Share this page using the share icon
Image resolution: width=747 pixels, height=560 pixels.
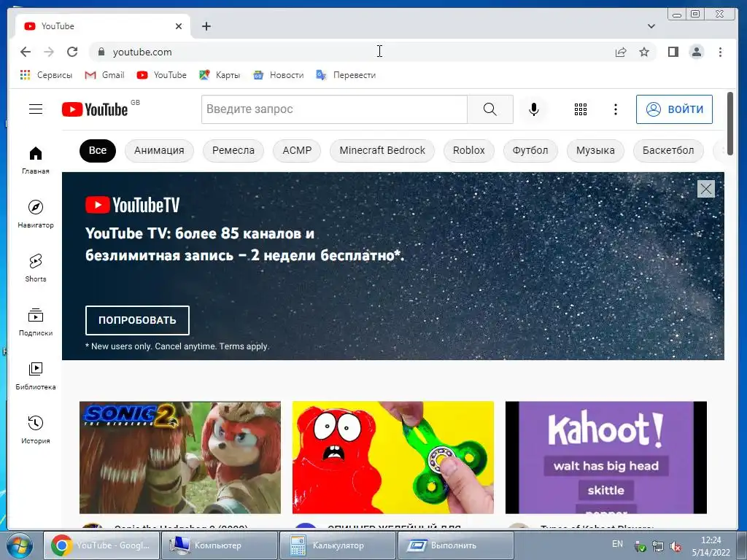pyautogui.click(x=620, y=52)
